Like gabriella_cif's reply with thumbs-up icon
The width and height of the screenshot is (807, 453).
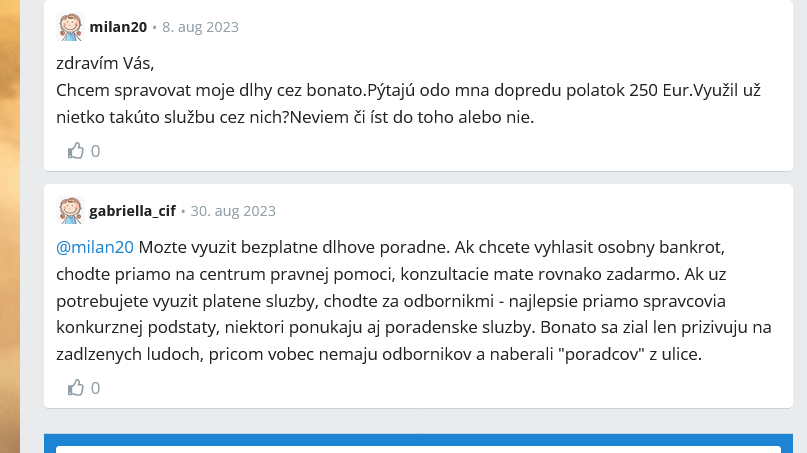[76, 388]
